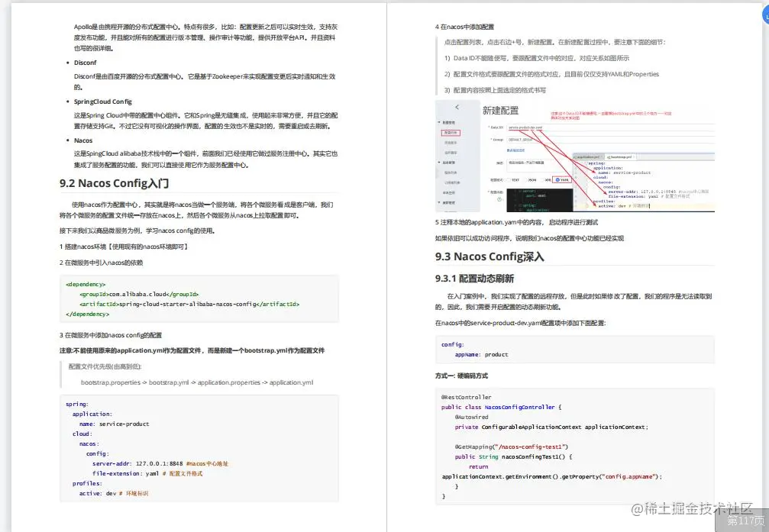Screen dimensions: 769x532
Task: Click the subheading '9.3.1 配置动态刷新'
Action: click(x=474, y=279)
